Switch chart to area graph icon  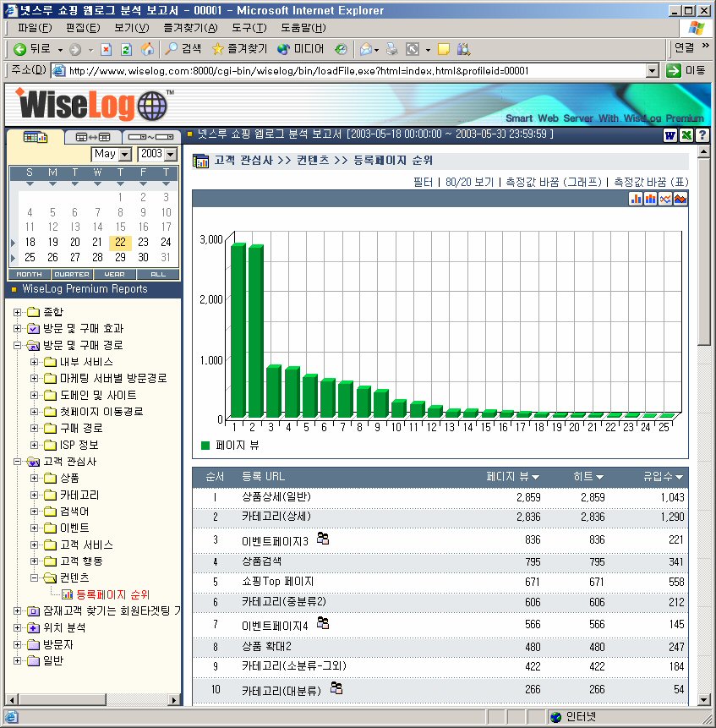pos(680,199)
